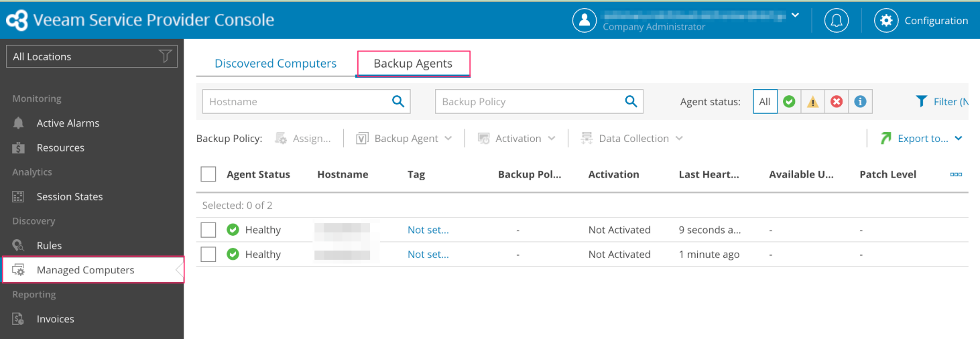Sort by the Hostname column header
The image size is (980, 339).
343,174
